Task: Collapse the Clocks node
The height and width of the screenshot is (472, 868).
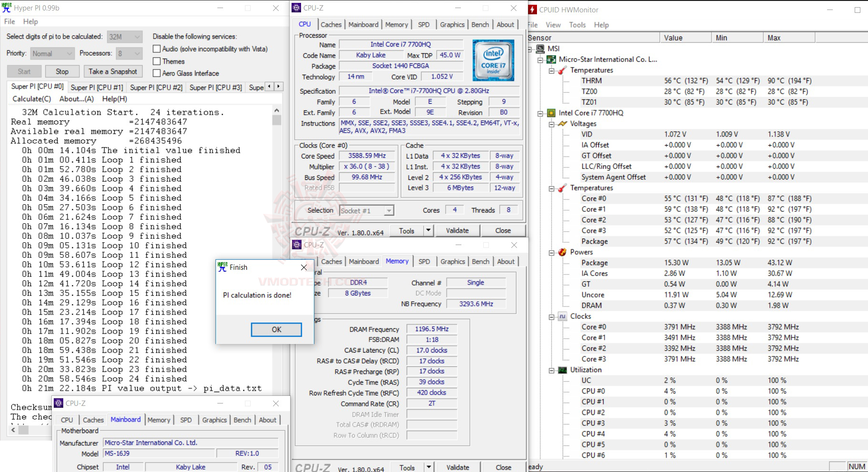Action: click(551, 316)
